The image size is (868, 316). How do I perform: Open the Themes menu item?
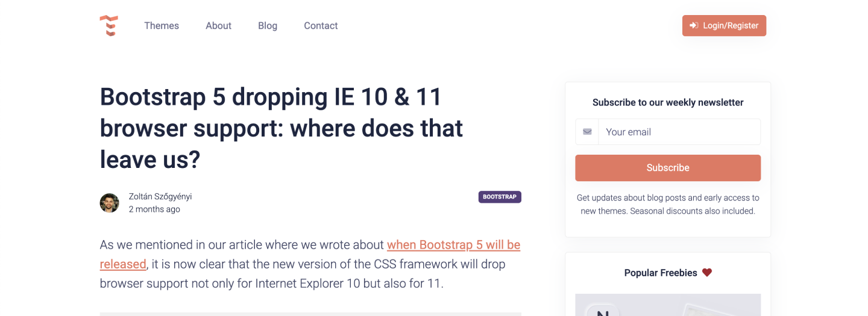tap(162, 26)
